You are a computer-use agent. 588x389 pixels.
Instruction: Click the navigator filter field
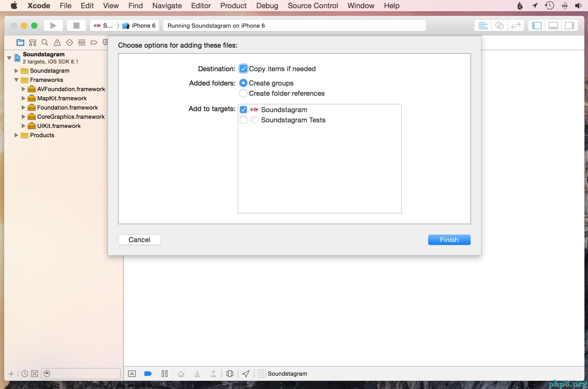[83, 374]
